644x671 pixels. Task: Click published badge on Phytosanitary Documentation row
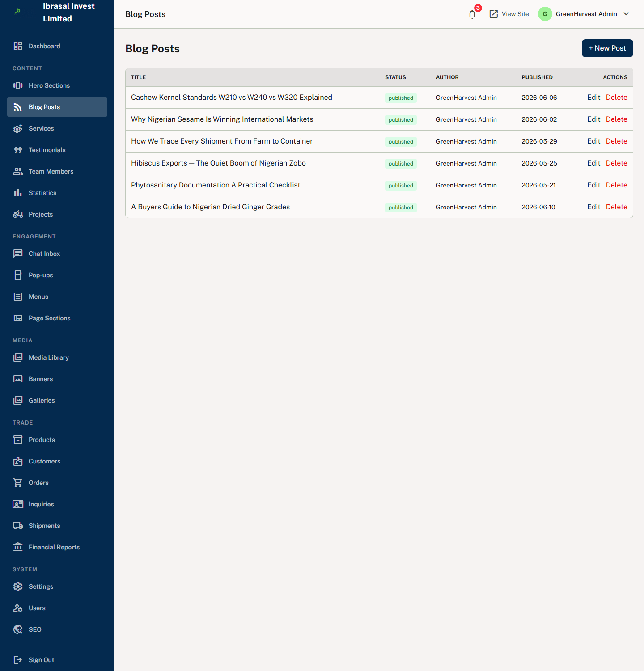401,186
